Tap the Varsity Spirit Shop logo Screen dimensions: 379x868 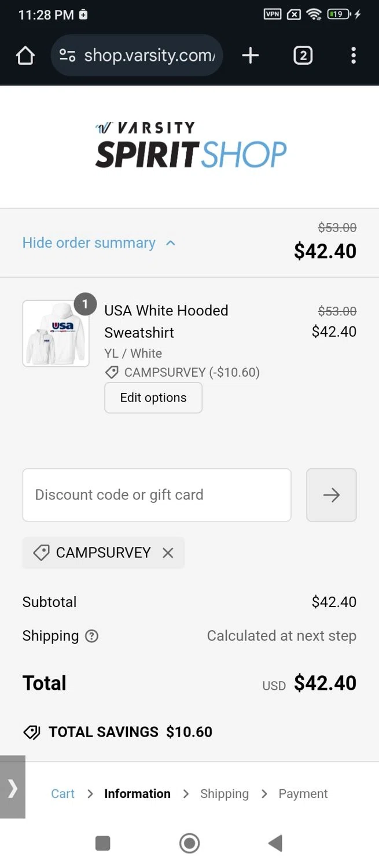(x=190, y=145)
